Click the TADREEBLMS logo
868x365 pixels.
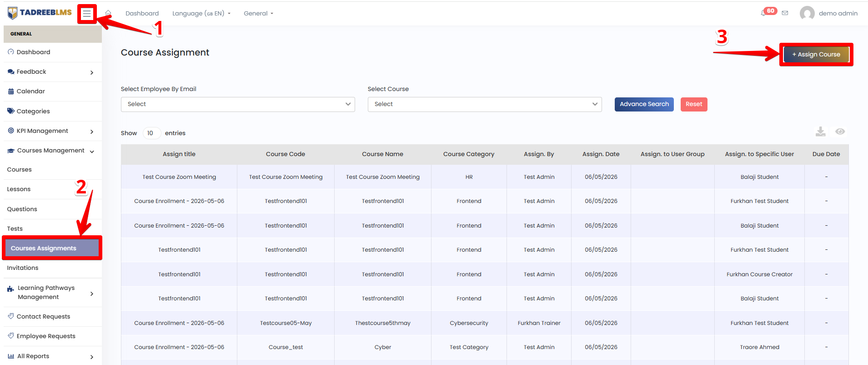[x=40, y=13]
